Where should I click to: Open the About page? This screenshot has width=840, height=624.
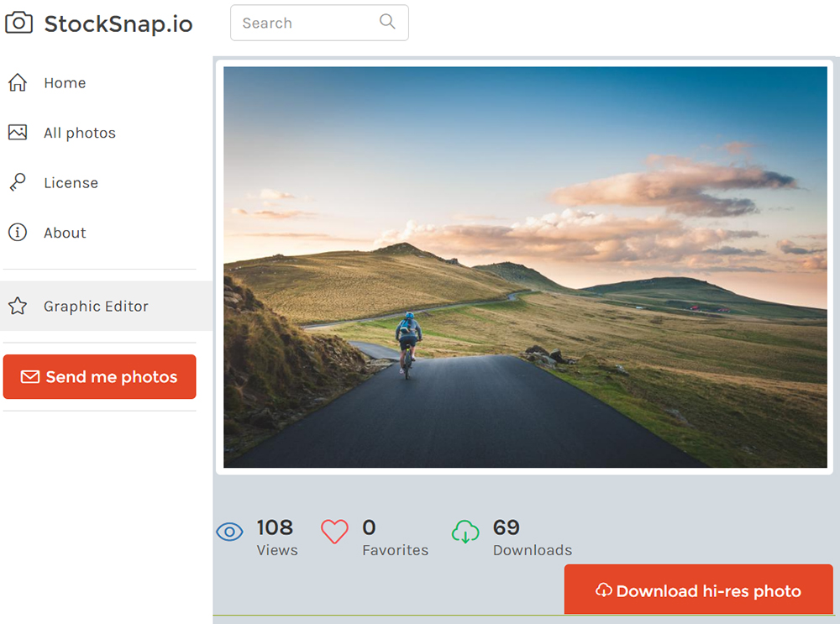point(65,233)
